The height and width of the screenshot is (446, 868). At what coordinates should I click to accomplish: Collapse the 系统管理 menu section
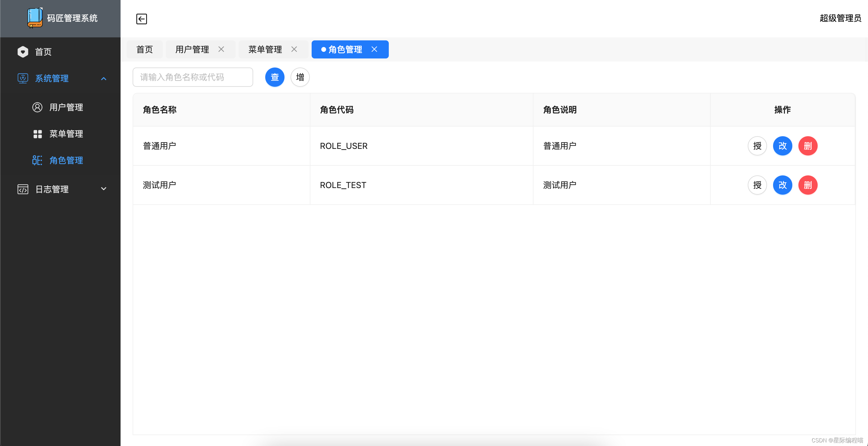tap(104, 78)
